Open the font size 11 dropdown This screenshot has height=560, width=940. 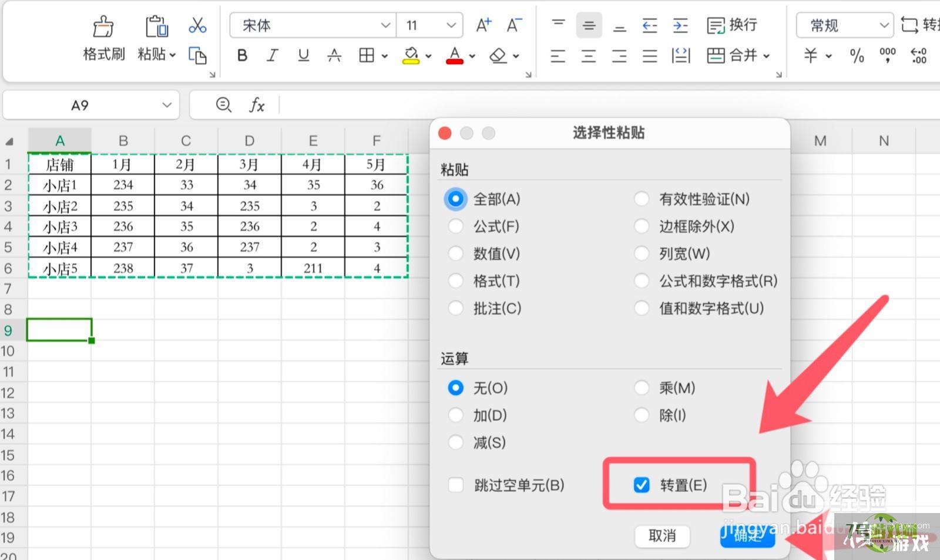[x=451, y=25]
